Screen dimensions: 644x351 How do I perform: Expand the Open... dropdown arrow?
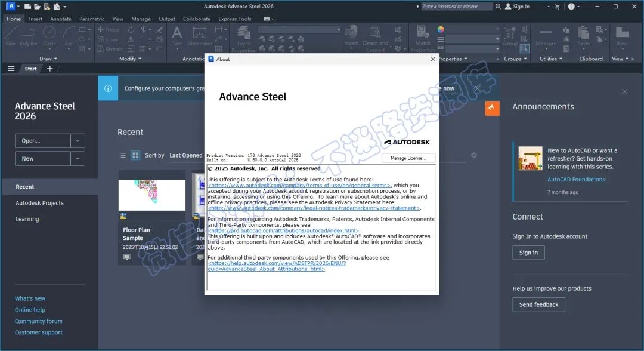[x=78, y=140]
